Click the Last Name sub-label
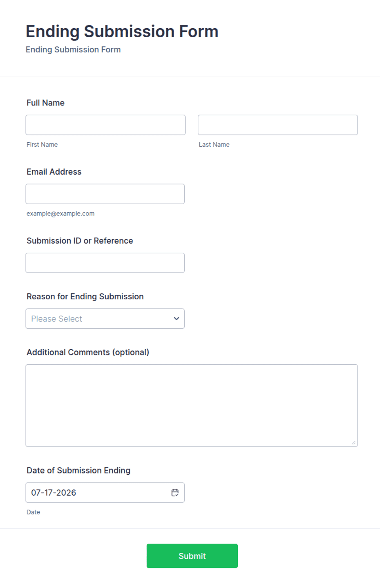This screenshot has width=380, height=588. pyautogui.click(x=214, y=144)
